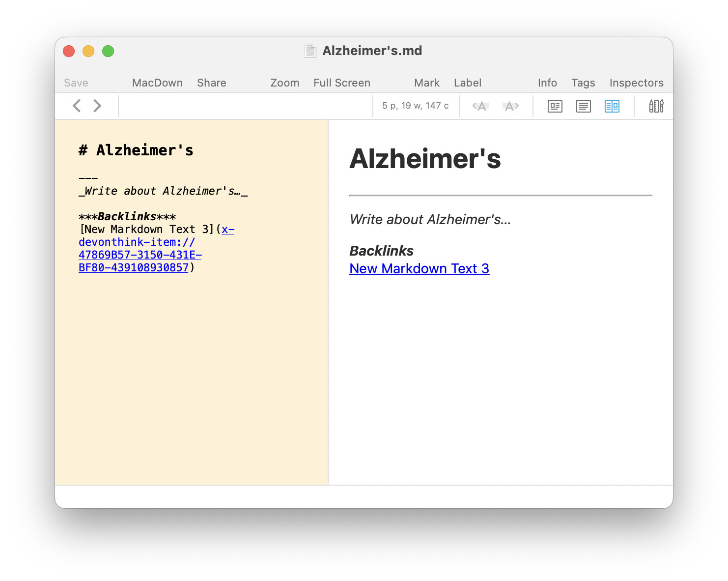728x581 pixels.
Task: Select side-by-side view icon
Action: click(612, 106)
